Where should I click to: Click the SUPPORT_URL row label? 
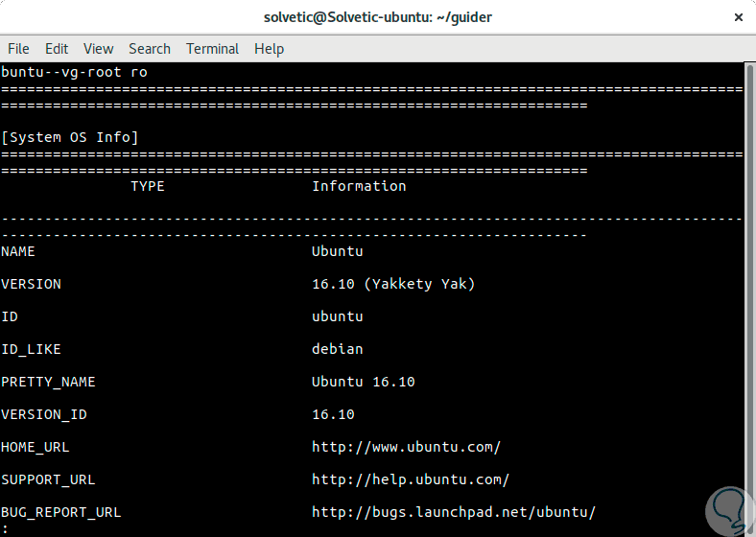pos(48,480)
